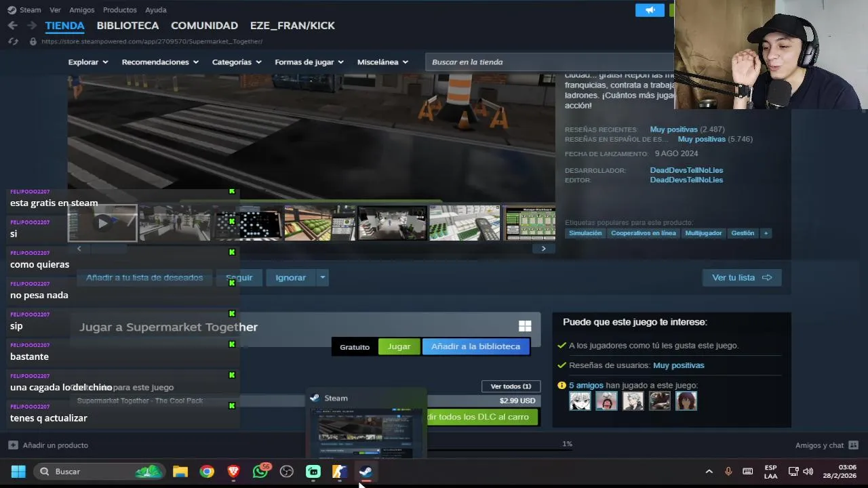Switch to the BIBLIOTECA tab
Image resolution: width=868 pixels, height=488 pixels.
tap(127, 26)
